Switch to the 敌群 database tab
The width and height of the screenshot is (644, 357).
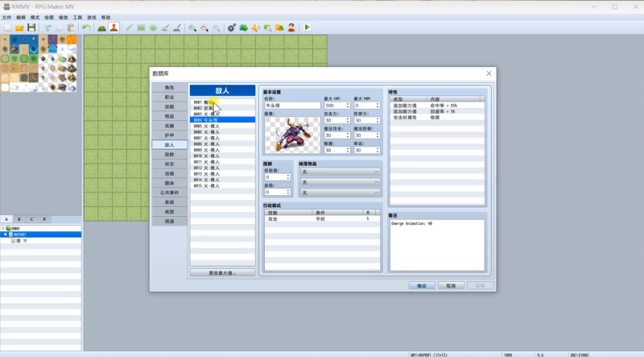[170, 154]
